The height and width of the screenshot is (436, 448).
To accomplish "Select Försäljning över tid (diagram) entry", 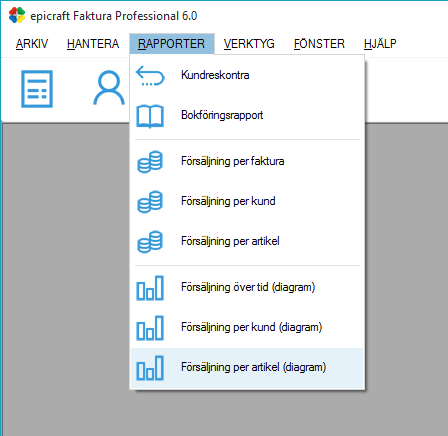I will pos(247,287).
